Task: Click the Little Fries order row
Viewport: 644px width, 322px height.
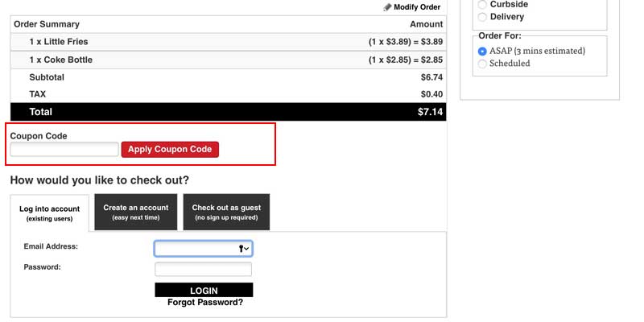Action: (x=228, y=42)
